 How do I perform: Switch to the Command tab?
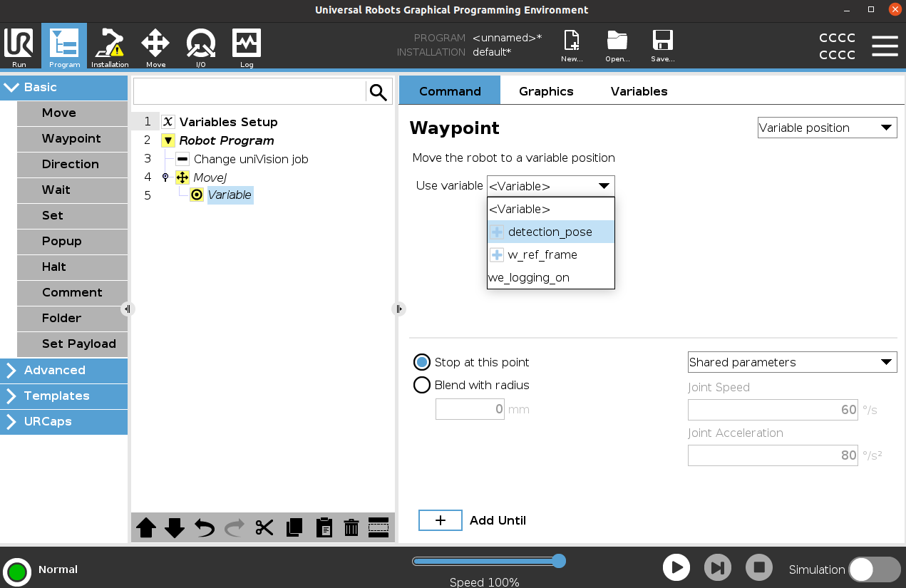point(450,91)
